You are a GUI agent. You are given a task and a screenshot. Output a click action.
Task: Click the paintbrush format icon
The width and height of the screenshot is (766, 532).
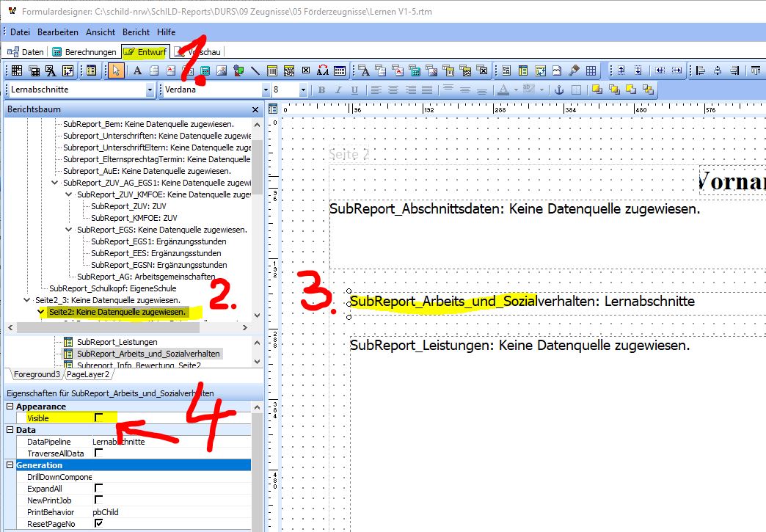coord(574,70)
